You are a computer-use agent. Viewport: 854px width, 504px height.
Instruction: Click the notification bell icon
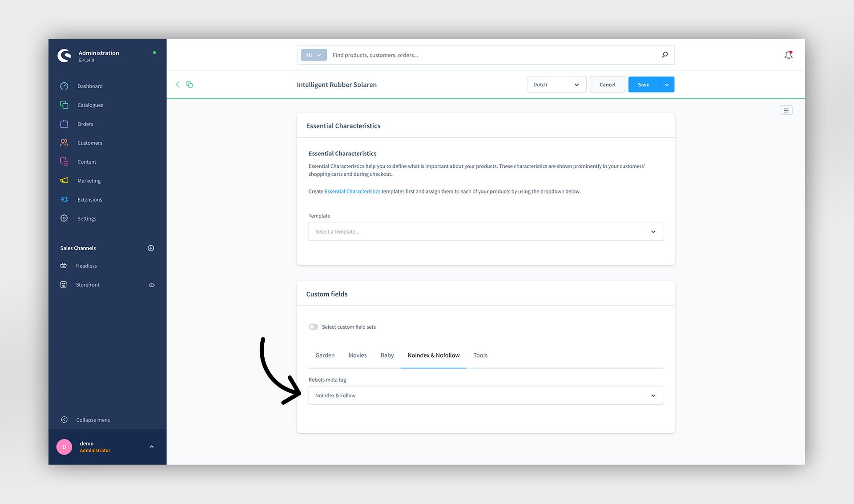pyautogui.click(x=788, y=55)
